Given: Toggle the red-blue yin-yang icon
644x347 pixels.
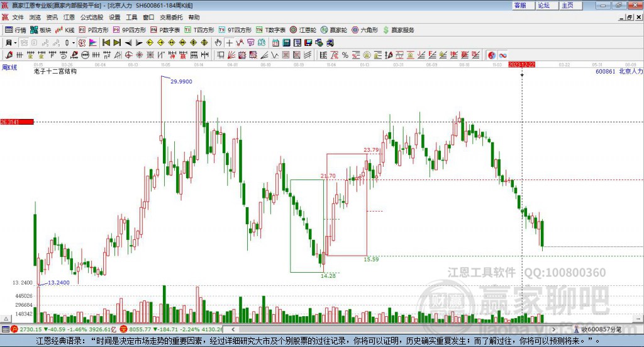Looking at the screenshot, I should [x=492, y=55].
